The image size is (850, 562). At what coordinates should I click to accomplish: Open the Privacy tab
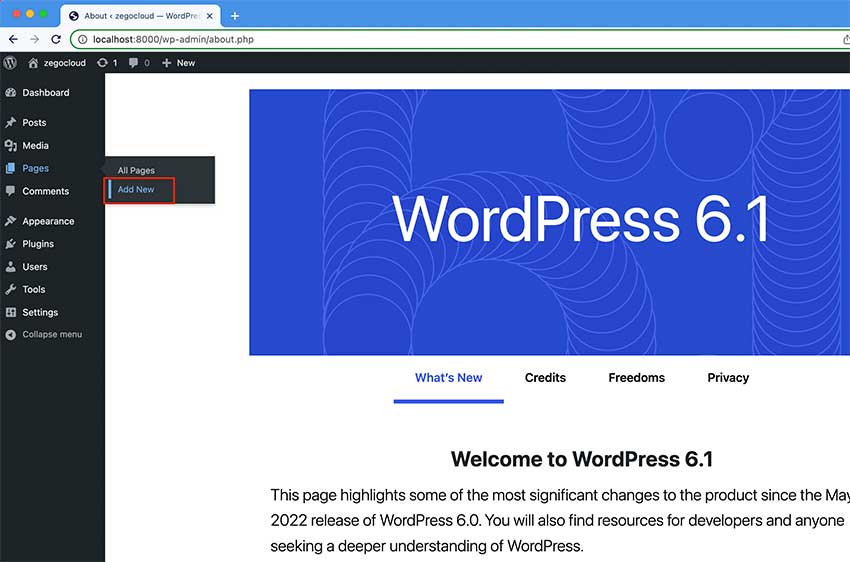pyautogui.click(x=727, y=378)
